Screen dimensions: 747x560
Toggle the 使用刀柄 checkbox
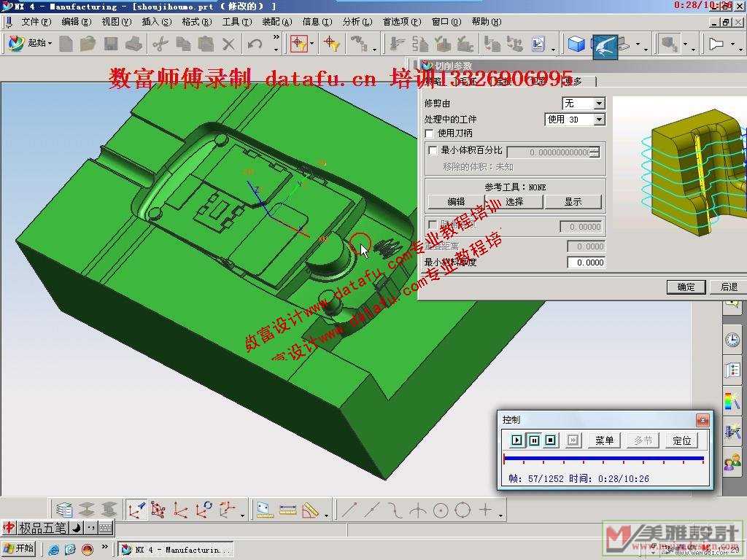(x=429, y=133)
